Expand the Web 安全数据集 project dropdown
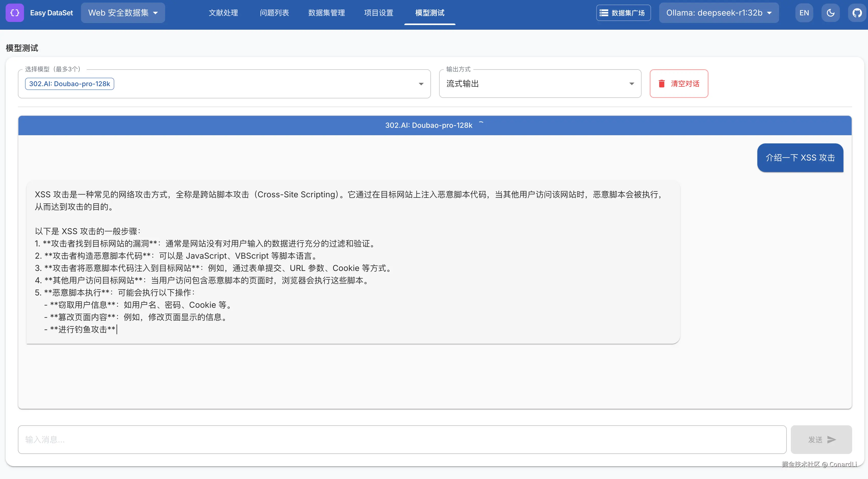868x479 pixels. click(123, 13)
